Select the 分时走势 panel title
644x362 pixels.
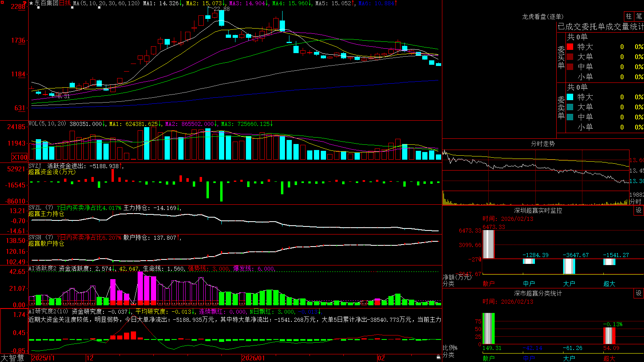pyautogui.click(x=543, y=144)
